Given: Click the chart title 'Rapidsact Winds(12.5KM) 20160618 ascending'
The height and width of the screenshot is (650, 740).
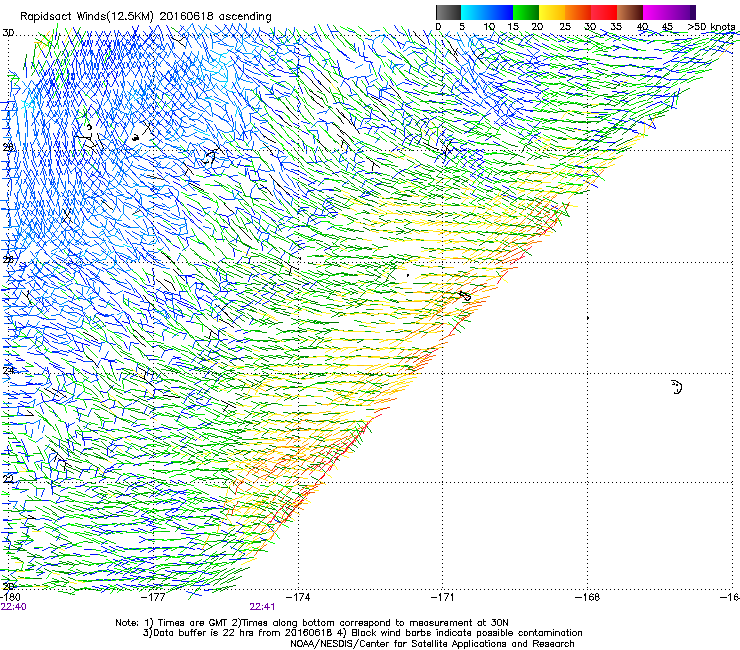Looking at the screenshot, I should (x=146, y=17).
